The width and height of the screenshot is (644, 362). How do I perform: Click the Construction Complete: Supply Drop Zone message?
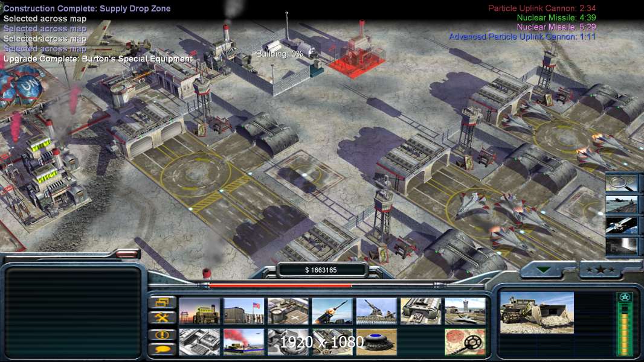pyautogui.click(x=87, y=8)
